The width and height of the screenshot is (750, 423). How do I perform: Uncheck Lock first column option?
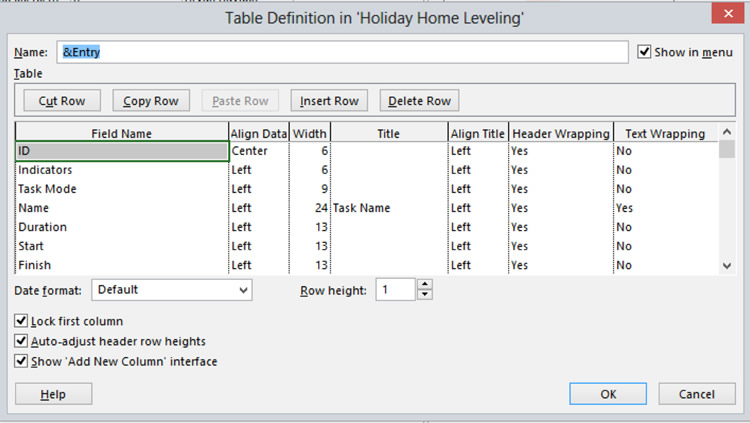point(22,321)
